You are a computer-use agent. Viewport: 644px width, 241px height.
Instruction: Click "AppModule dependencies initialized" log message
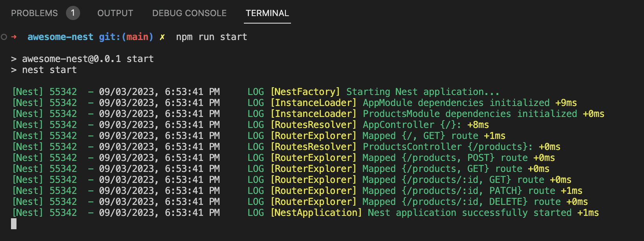(456, 103)
